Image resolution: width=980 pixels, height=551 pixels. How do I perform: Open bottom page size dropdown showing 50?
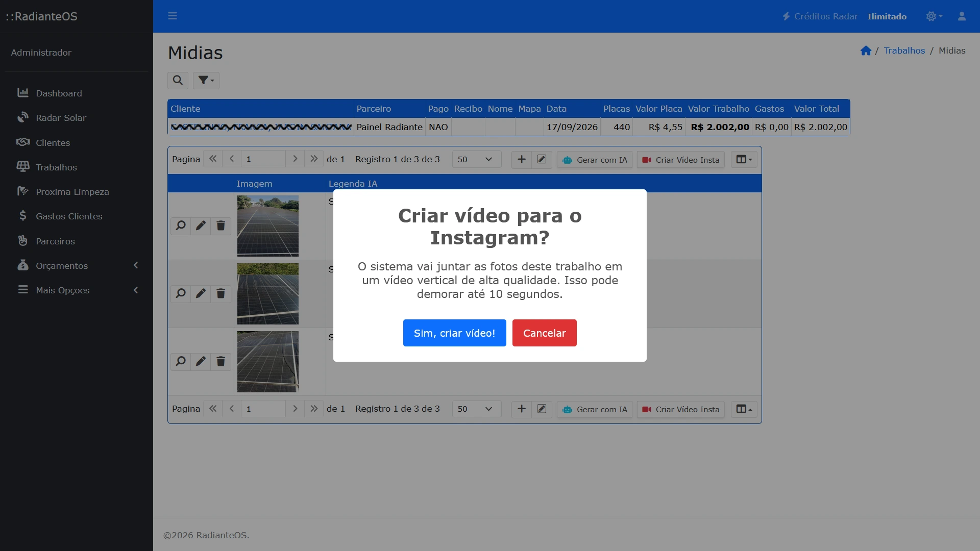click(x=476, y=409)
